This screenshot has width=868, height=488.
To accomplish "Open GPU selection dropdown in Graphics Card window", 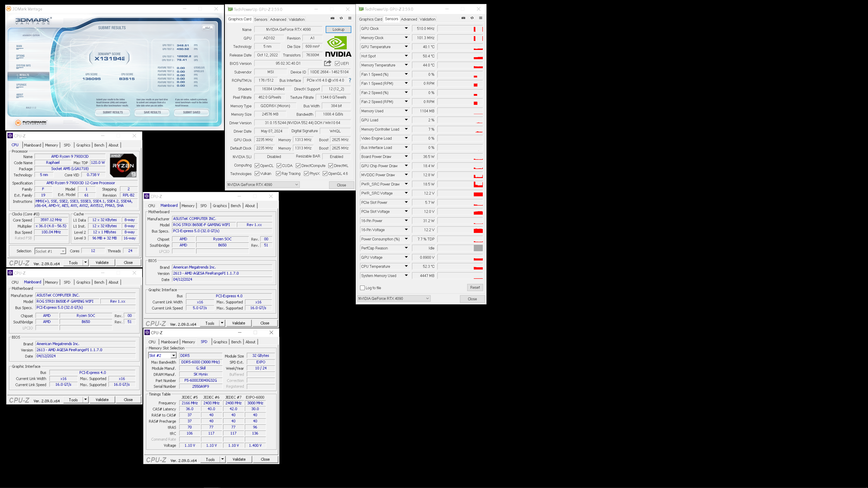I will click(x=263, y=185).
